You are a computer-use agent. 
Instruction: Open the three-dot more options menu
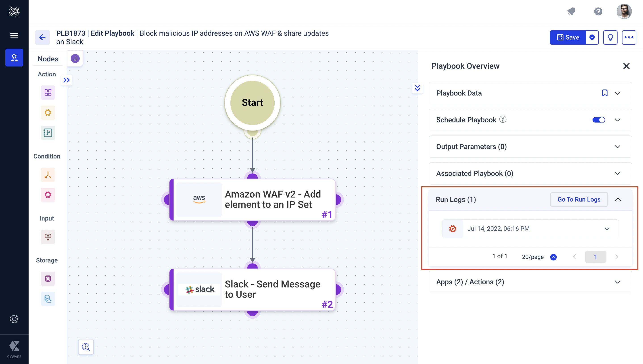tap(629, 37)
